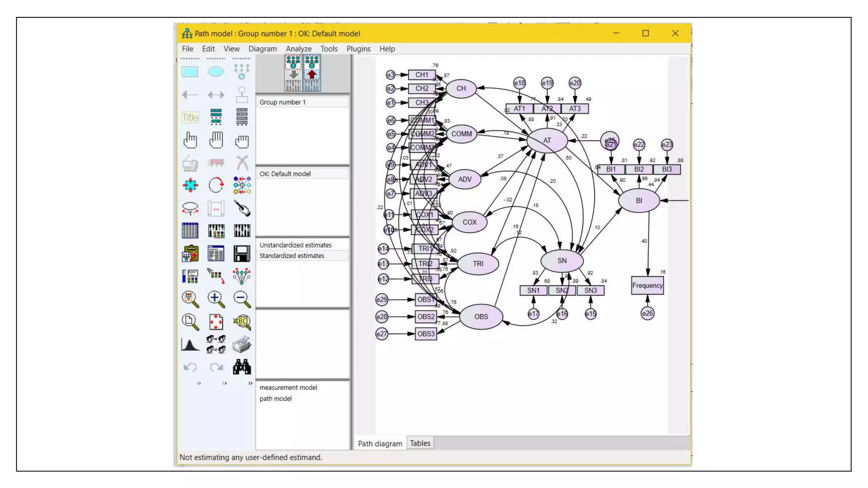Open the Plugins menu
868x488 pixels.
click(358, 49)
